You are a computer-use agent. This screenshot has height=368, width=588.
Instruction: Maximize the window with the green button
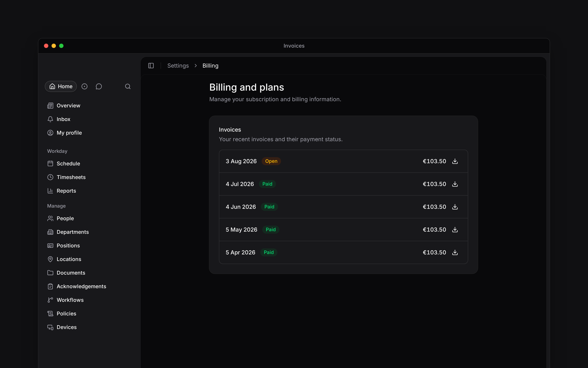[61, 46]
